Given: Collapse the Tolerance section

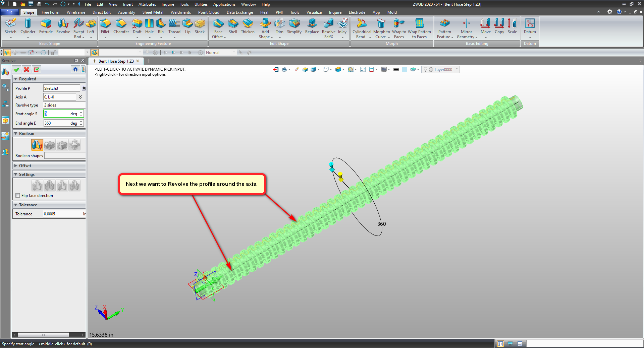Looking at the screenshot, I should tap(16, 205).
